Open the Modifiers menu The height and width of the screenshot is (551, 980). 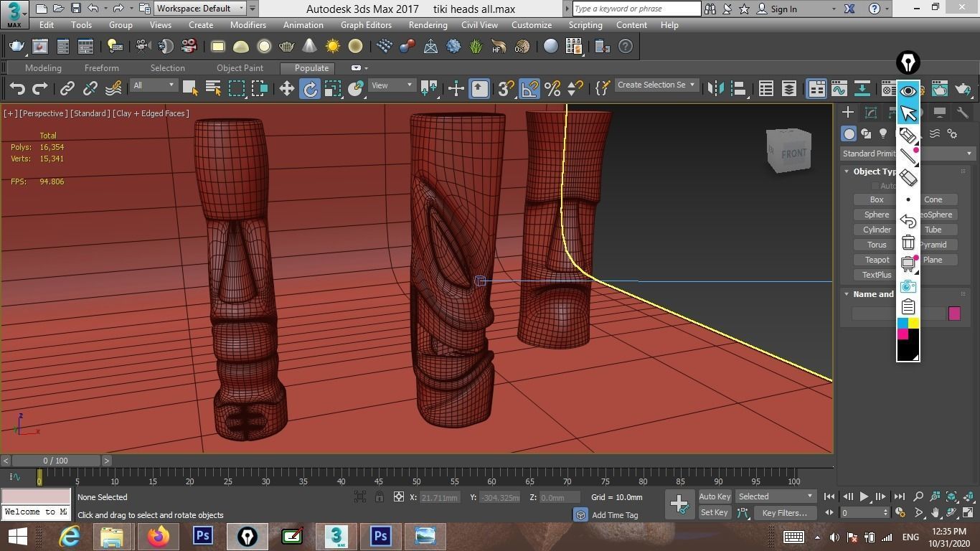[248, 25]
